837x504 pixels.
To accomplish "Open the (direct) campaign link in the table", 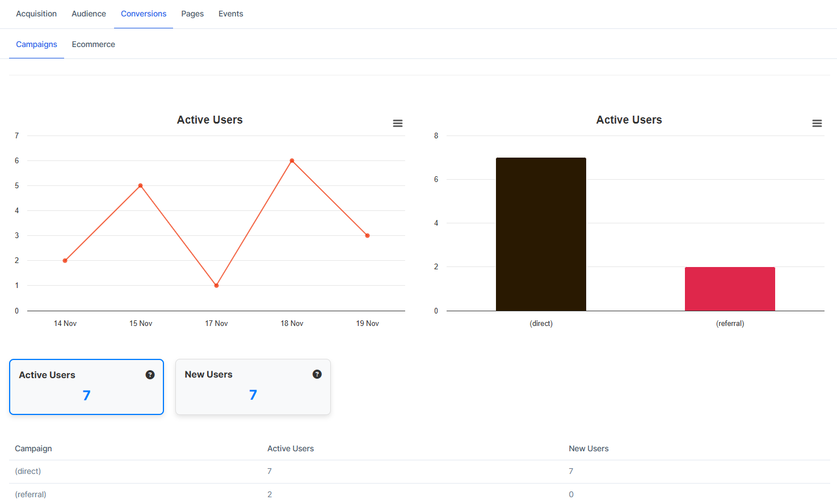I will coord(28,471).
